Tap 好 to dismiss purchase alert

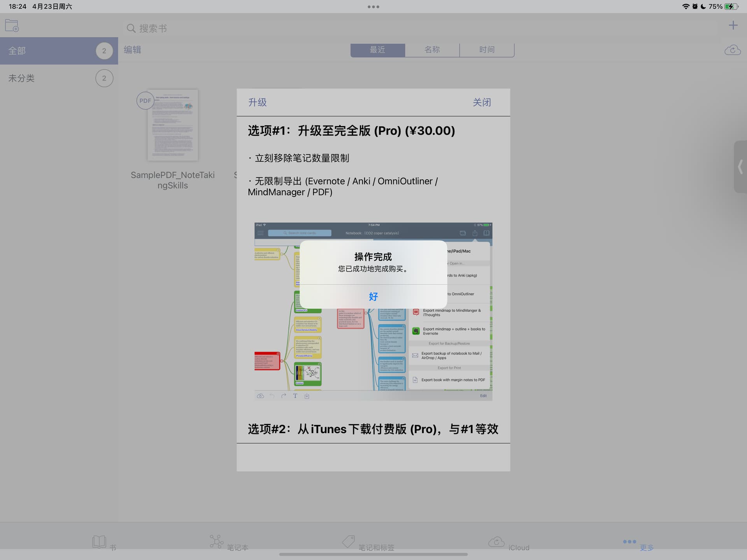(373, 297)
